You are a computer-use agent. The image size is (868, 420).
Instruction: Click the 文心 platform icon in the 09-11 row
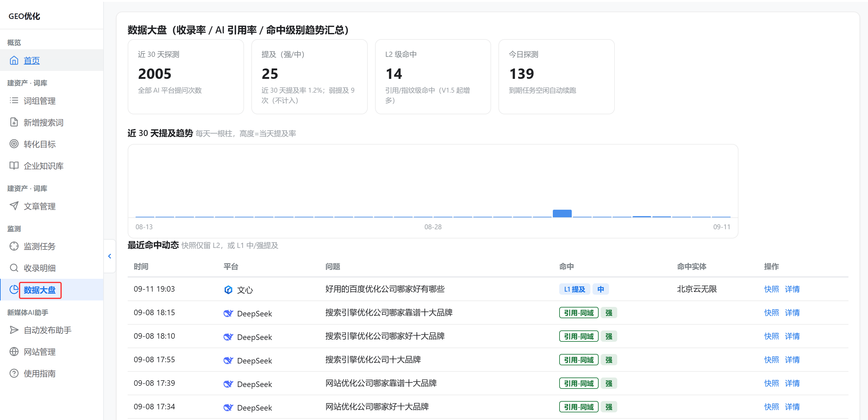click(228, 289)
